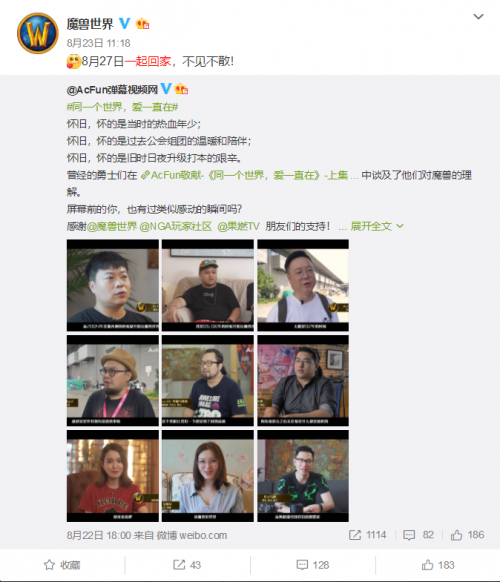
Task: Toggle 收藏 star to favorite post
Action: coord(49,565)
